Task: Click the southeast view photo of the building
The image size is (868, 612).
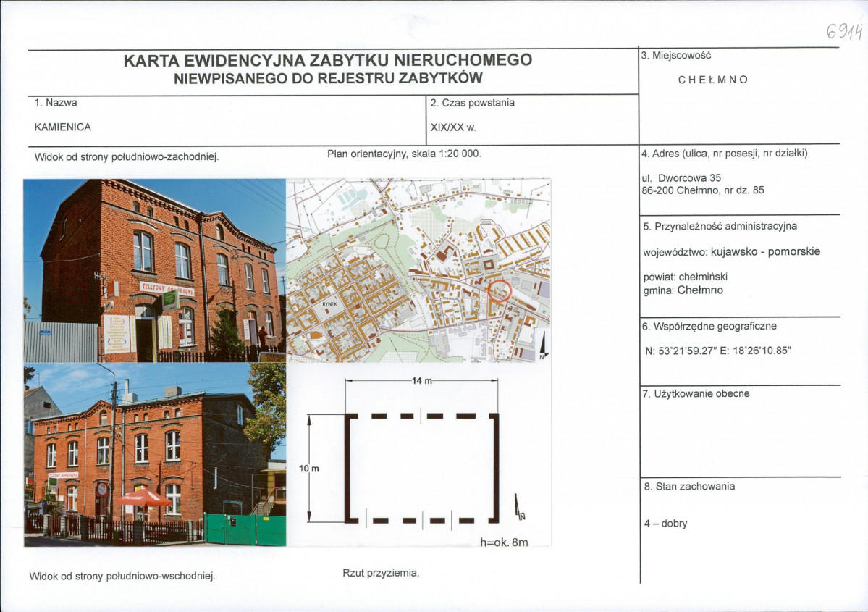Action: coord(154,455)
